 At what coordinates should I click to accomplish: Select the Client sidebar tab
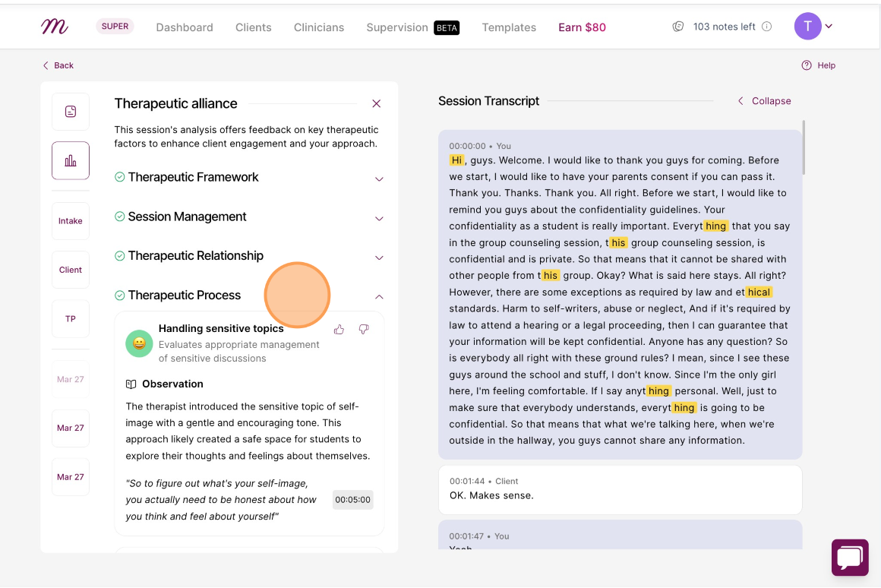pyautogui.click(x=70, y=270)
